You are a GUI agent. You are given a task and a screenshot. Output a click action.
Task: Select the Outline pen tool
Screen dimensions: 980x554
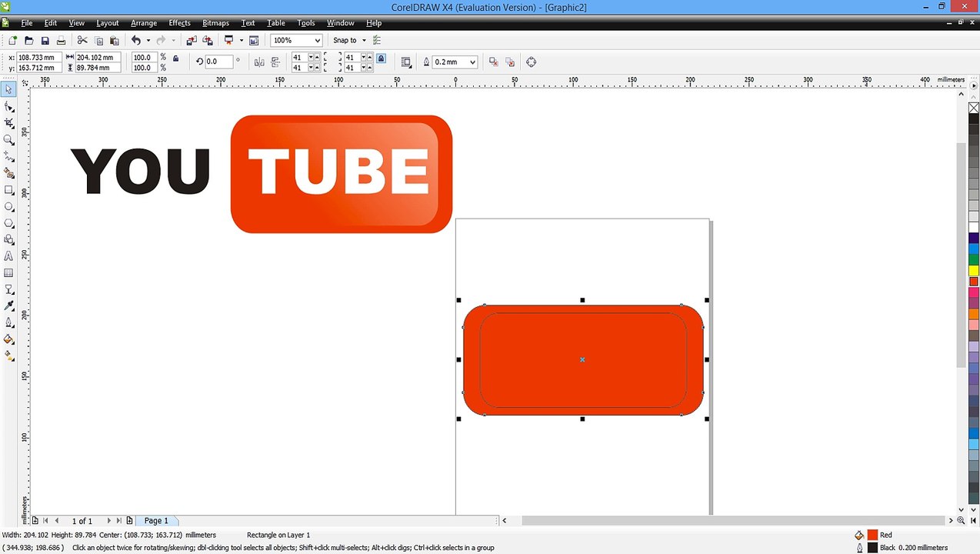tap(8, 323)
